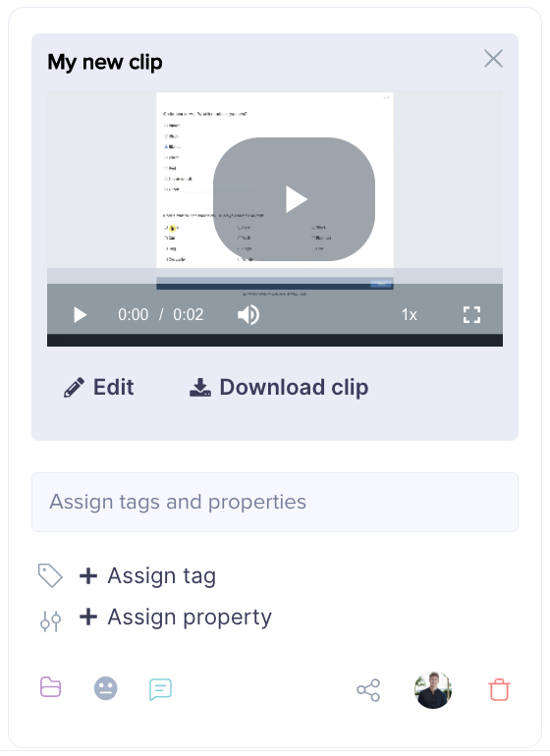Click the My new clip title
The height and width of the screenshot is (756, 550).
pos(105,62)
